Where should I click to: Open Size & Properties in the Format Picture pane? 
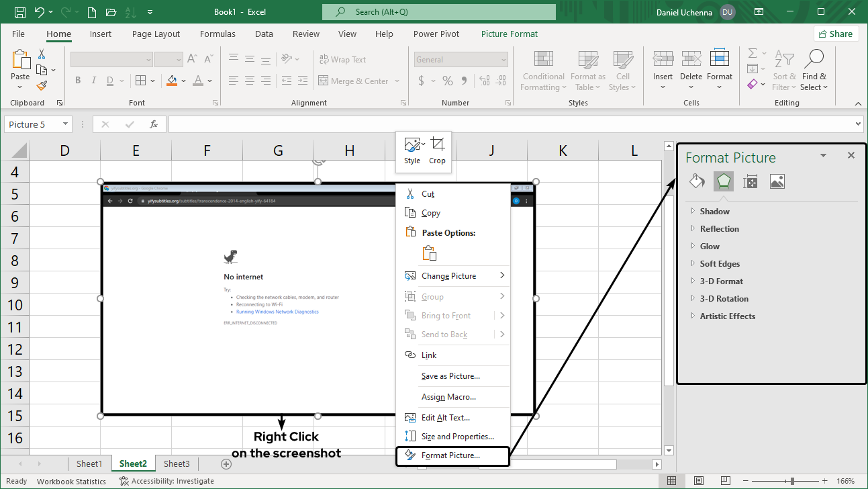(x=750, y=181)
